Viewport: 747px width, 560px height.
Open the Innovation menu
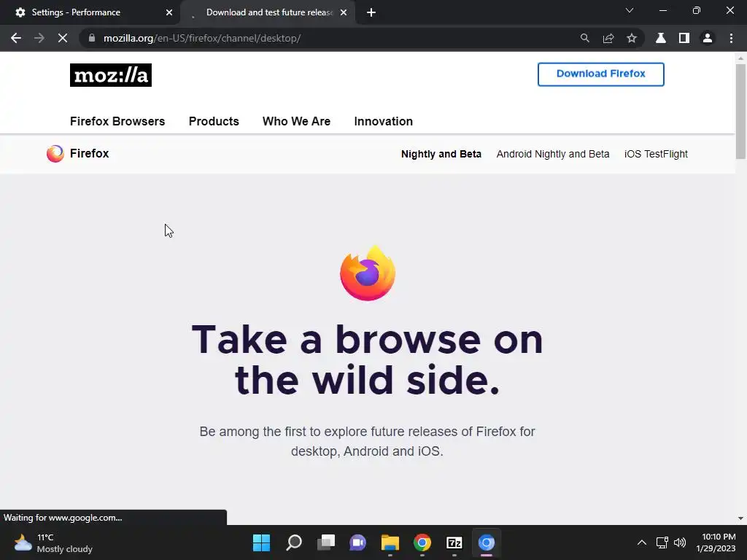click(x=384, y=122)
